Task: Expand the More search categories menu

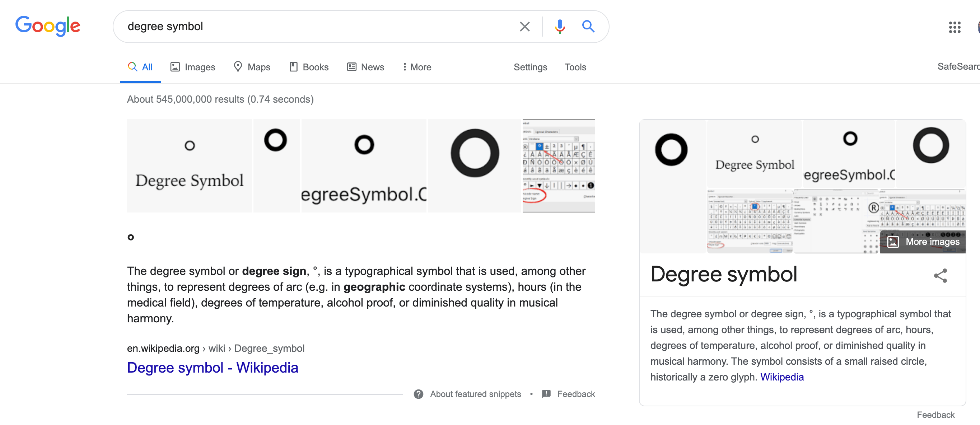Action: tap(417, 67)
